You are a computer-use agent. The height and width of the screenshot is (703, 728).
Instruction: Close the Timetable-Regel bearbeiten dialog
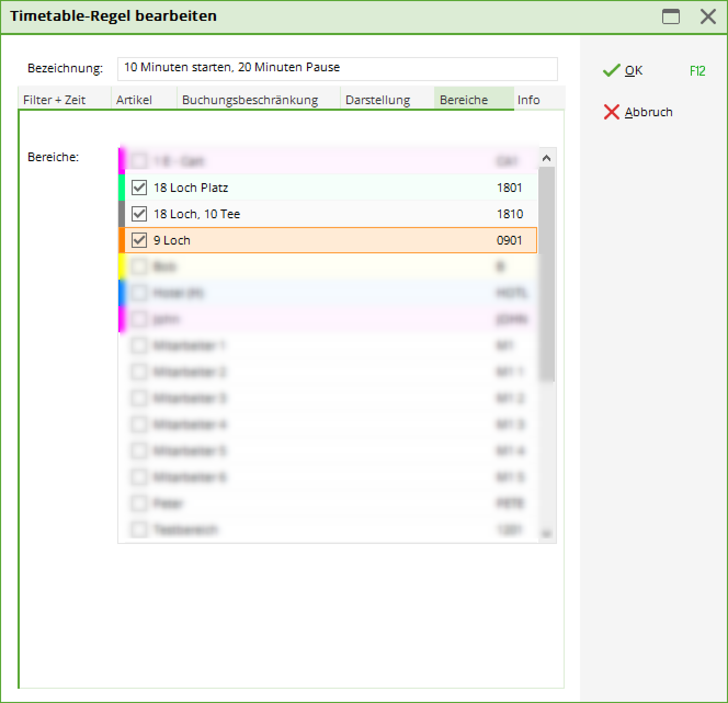click(708, 16)
